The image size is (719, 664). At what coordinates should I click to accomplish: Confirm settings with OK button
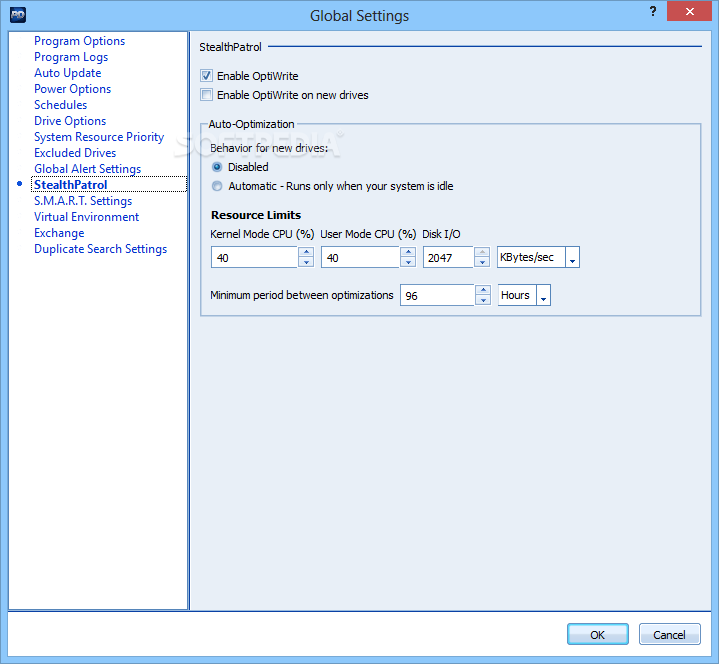597,635
